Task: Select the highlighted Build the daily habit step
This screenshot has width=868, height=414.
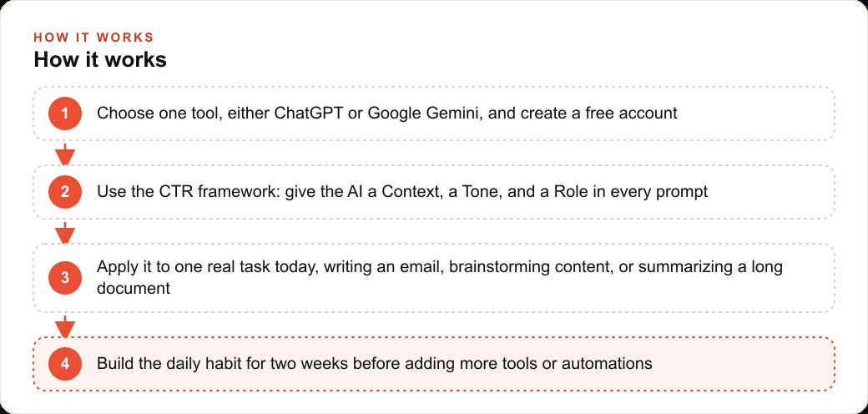Action: (434, 364)
